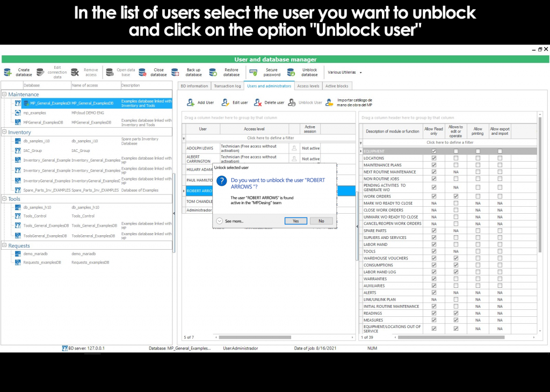Click the users list horizontal scrollbar
This screenshot has height=392, width=550.
[279, 337]
